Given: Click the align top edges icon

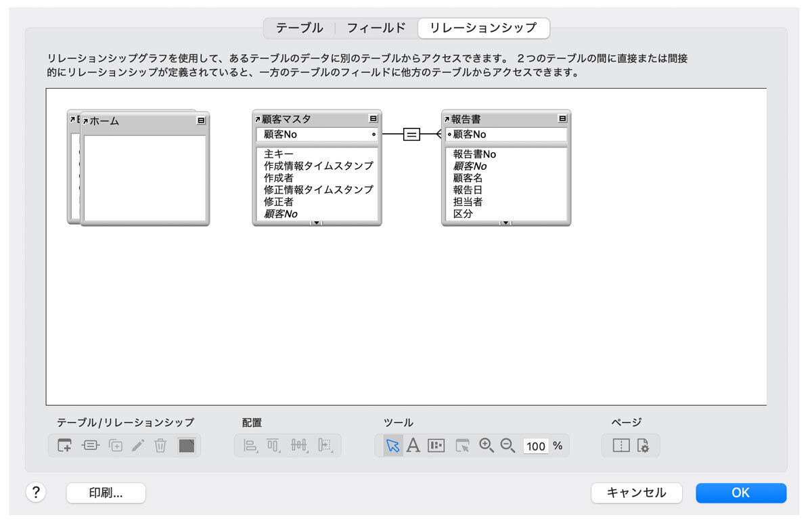Looking at the screenshot, I should pyautogui.click(x=273, y=446).
